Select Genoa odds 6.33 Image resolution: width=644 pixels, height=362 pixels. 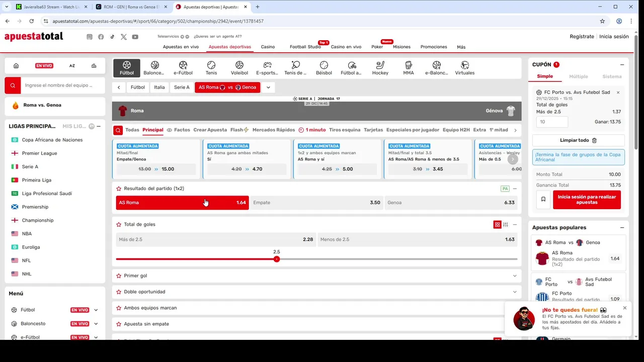coord(451,203)
